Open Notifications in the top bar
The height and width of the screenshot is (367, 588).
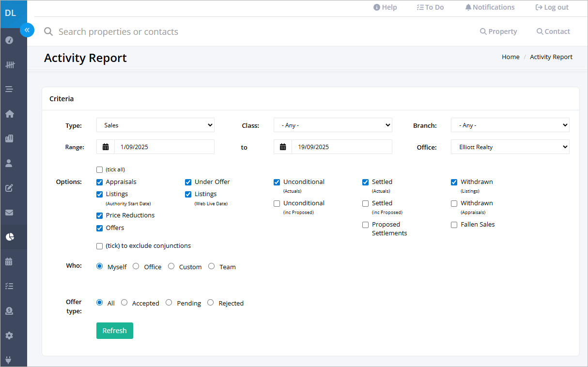(x=490, y=7)
